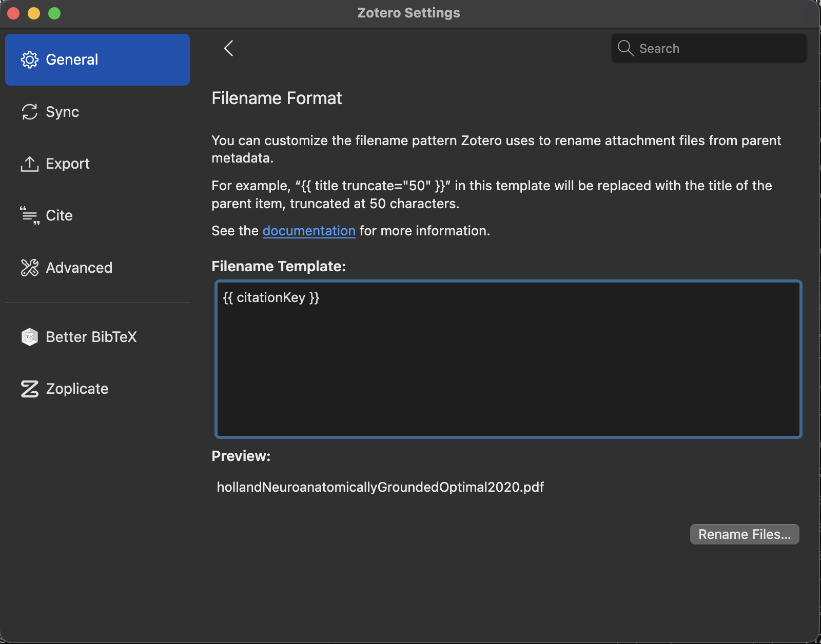Click the Better BibTeX icon
The width and height of the screenshot is (821, 644).
(29, 337)
